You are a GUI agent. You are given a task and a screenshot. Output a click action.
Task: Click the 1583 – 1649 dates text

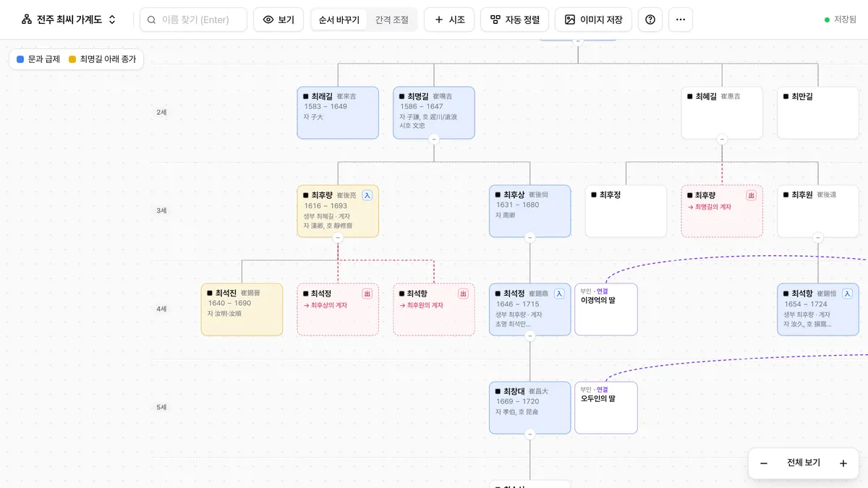point(325,107)
